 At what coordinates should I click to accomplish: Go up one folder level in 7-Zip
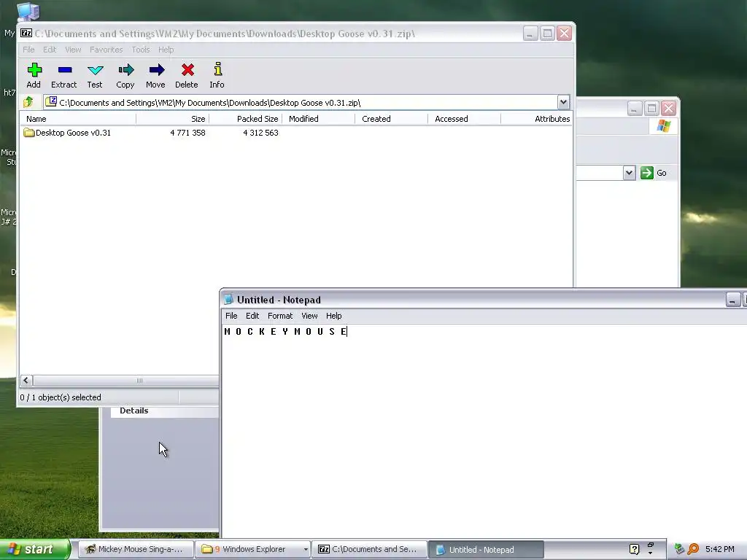tap(28, 102)
